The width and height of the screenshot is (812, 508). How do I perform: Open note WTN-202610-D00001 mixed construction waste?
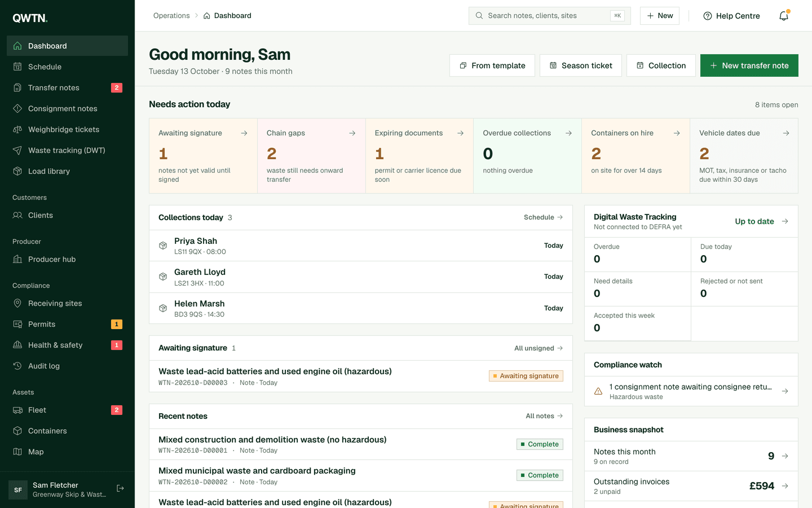pos(361,444)
